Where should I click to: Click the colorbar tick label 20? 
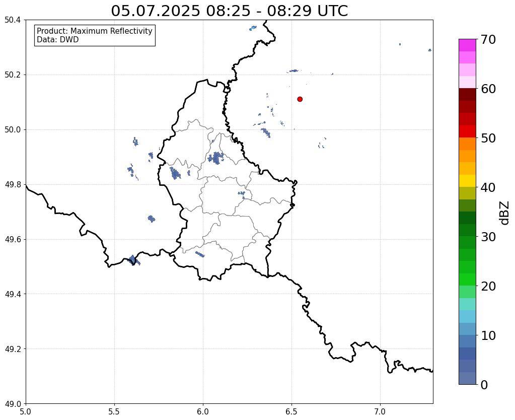488,286
